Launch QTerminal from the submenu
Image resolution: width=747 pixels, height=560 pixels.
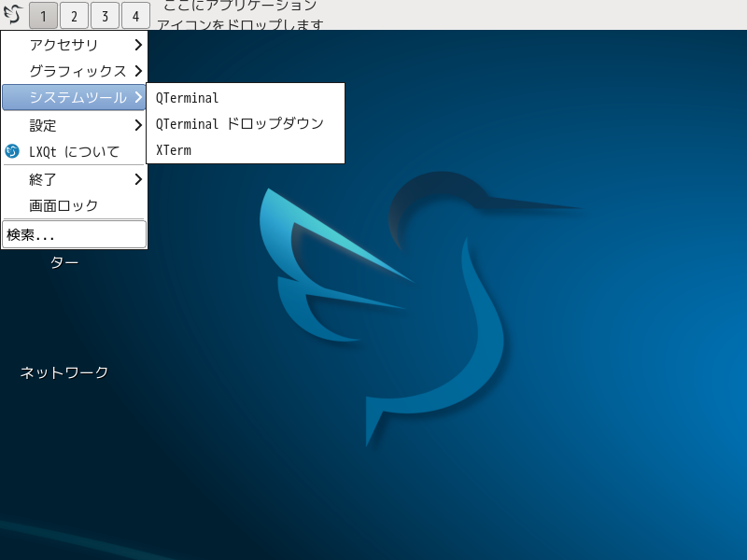click(x=246, y=98)
